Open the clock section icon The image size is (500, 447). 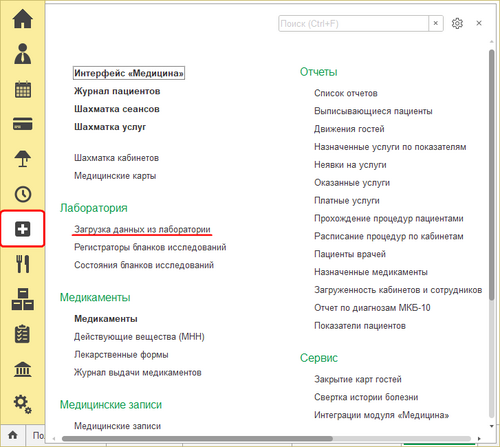[23, 194]
